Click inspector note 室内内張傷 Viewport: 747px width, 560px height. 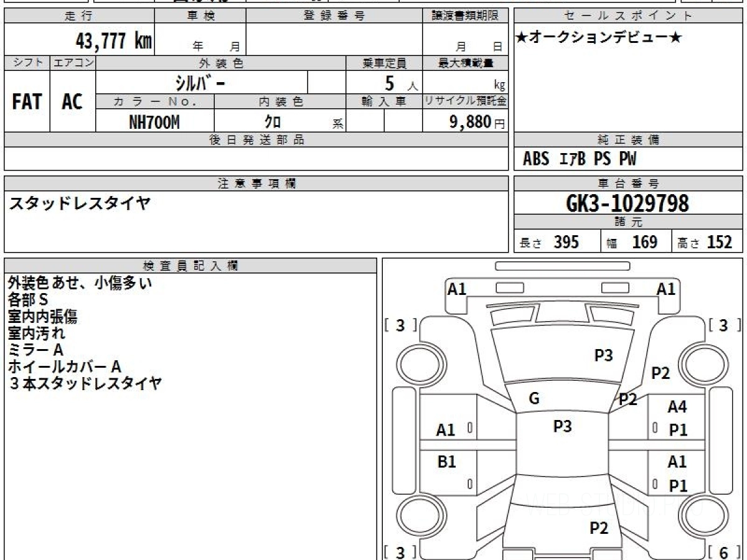[43, 317]
